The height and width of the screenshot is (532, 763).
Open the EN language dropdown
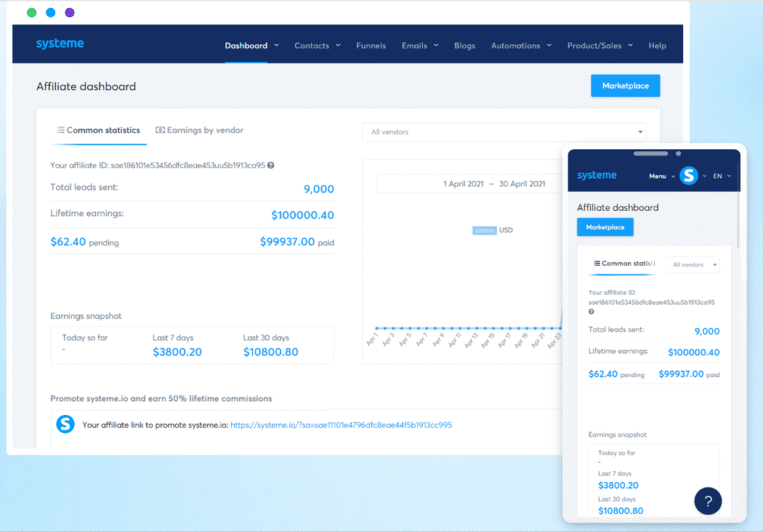click(x=721, y=176)
